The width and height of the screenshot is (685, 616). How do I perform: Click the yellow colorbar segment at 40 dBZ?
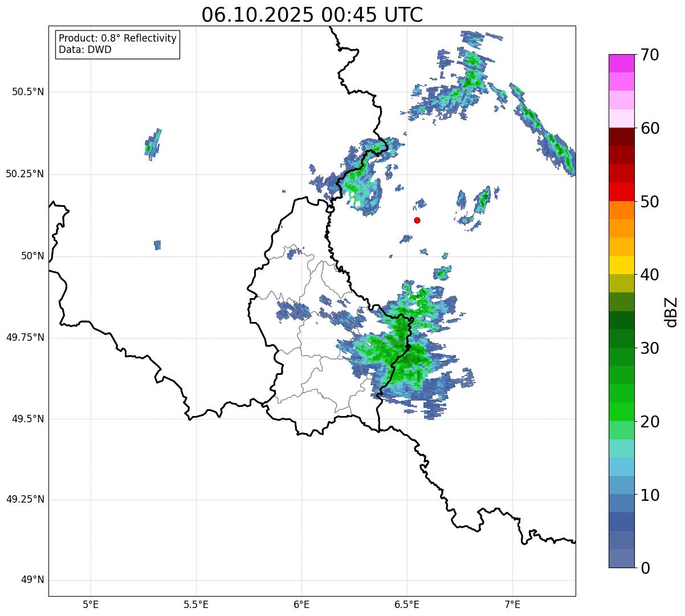[621, 265]
